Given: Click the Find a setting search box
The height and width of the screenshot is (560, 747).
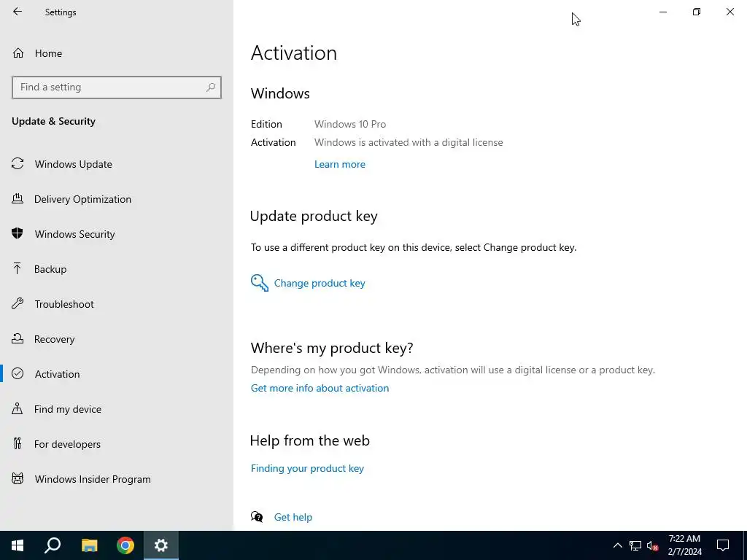Looking at the screenshot, I should pos(117,87).
